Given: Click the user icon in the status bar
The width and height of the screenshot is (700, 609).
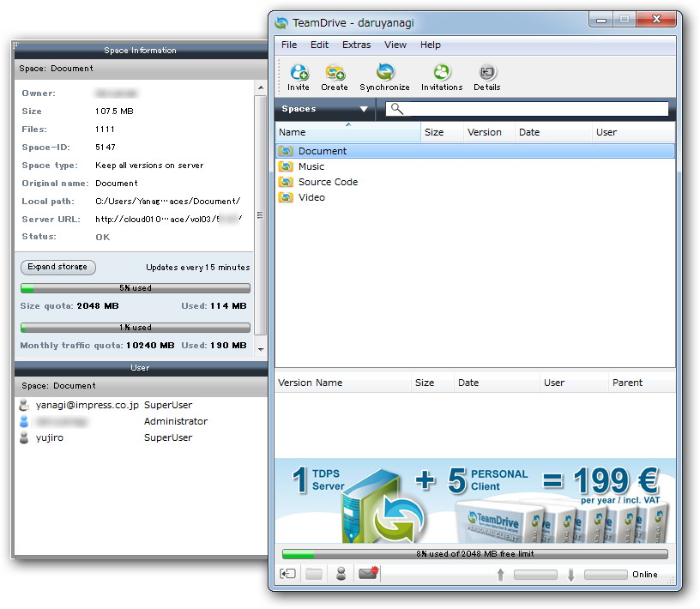Looking at the screenshot, I should [x=341, y=573].
